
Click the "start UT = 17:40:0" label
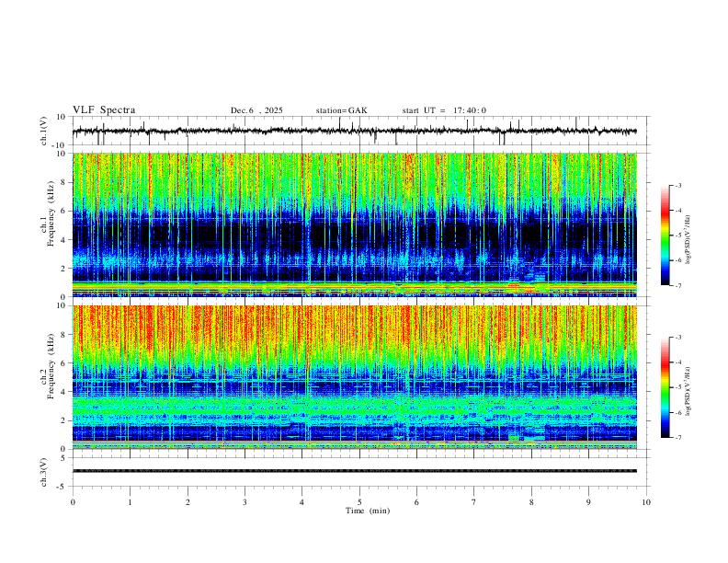(x=444, y=110)
